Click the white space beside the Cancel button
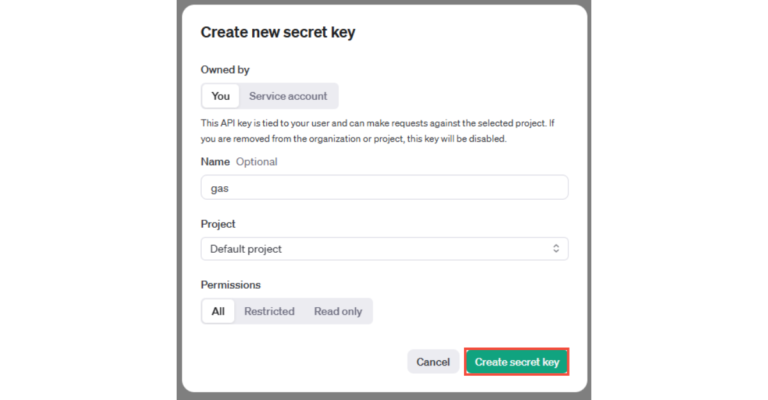This screenshot has width=768, height=400. pyautogui.click(x=300, y=362)
